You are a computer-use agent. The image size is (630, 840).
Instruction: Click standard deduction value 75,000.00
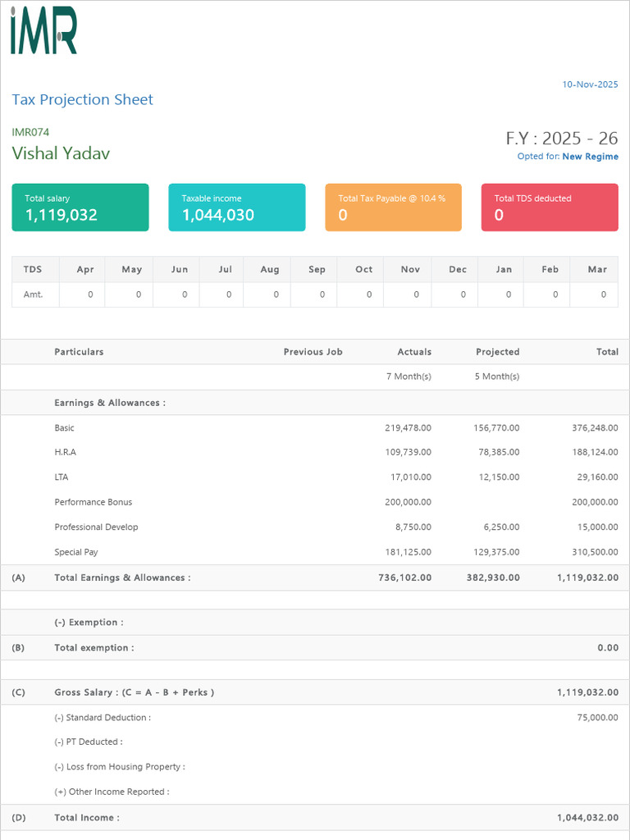tap(598, 717)
